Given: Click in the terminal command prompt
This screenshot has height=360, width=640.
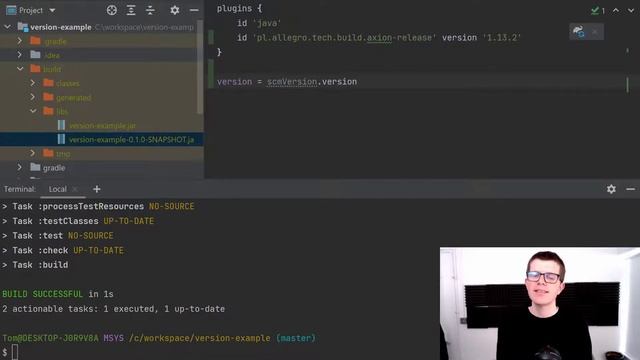Looking at the screenshot, I should (15, 352).
